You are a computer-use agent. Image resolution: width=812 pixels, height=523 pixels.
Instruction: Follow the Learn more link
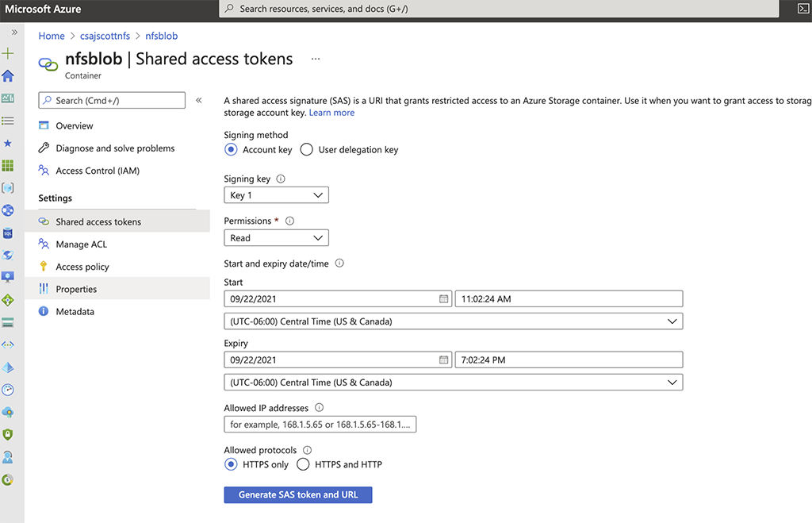point(331,113)
